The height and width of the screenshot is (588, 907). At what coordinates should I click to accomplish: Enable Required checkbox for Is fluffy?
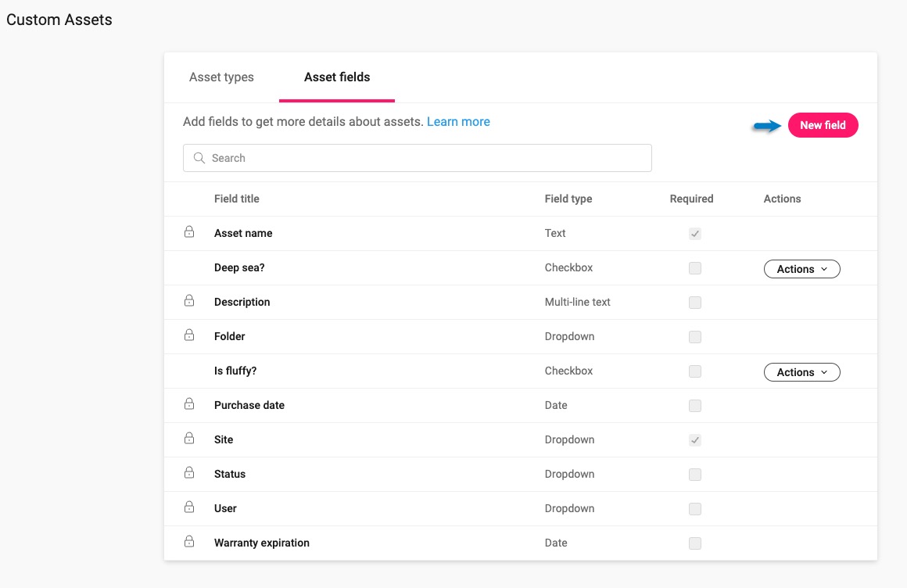(x=694, y=371)
